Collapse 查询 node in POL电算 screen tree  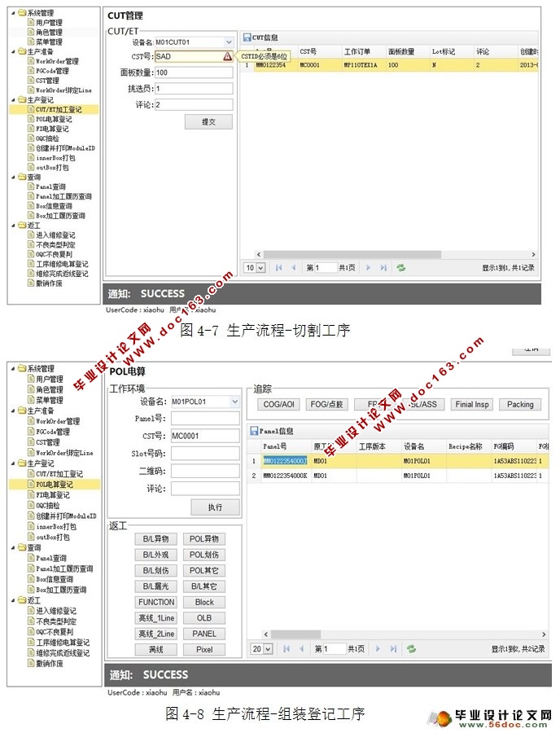13,548
